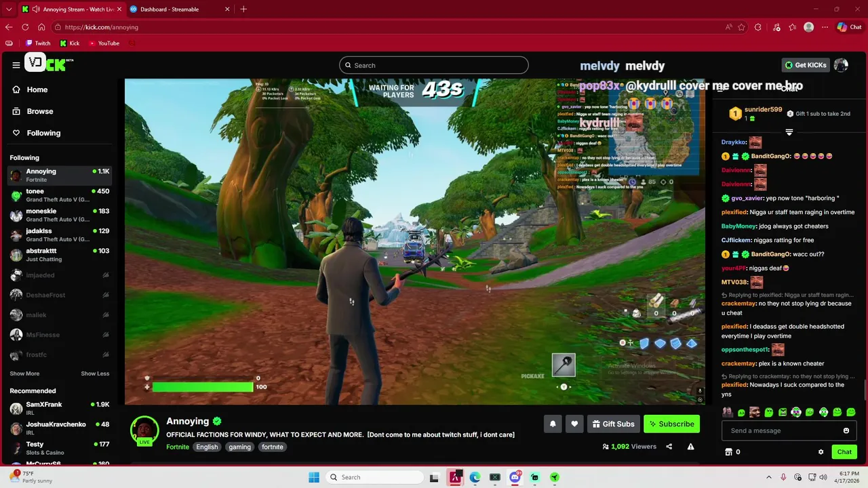Open jadaklss channel in Following list

pos(60,235)
